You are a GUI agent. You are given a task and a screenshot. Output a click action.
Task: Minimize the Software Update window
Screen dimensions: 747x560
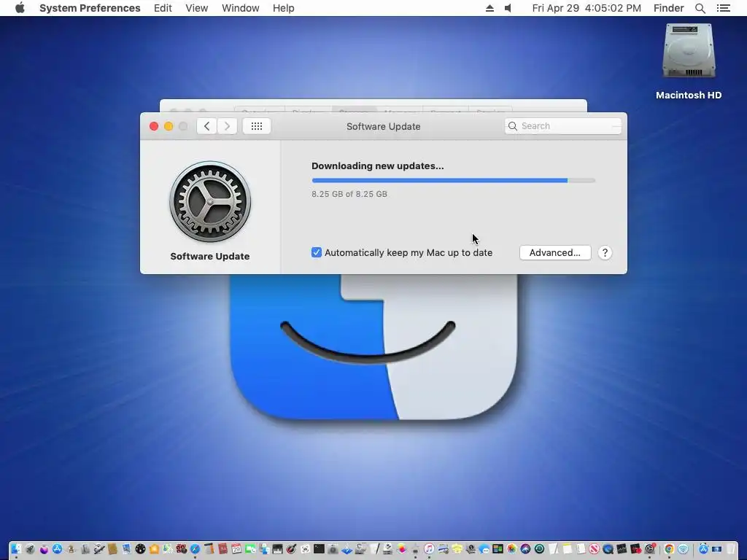coord(169,126)
